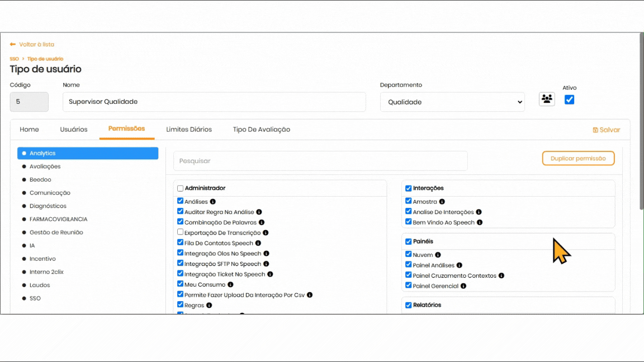The image size is (644, 362).
Task: Click the users group icon beside Departamento
Action: pos(547,99)
